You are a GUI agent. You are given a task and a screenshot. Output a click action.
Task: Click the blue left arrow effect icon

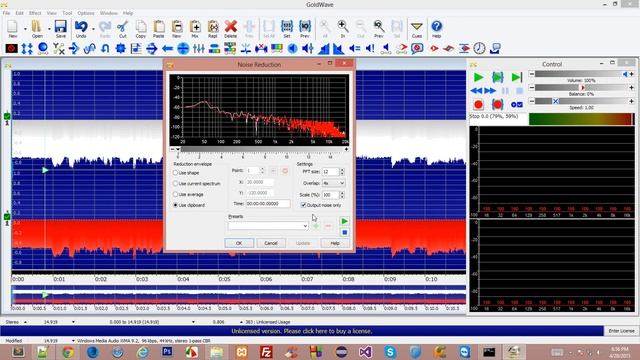167,49
